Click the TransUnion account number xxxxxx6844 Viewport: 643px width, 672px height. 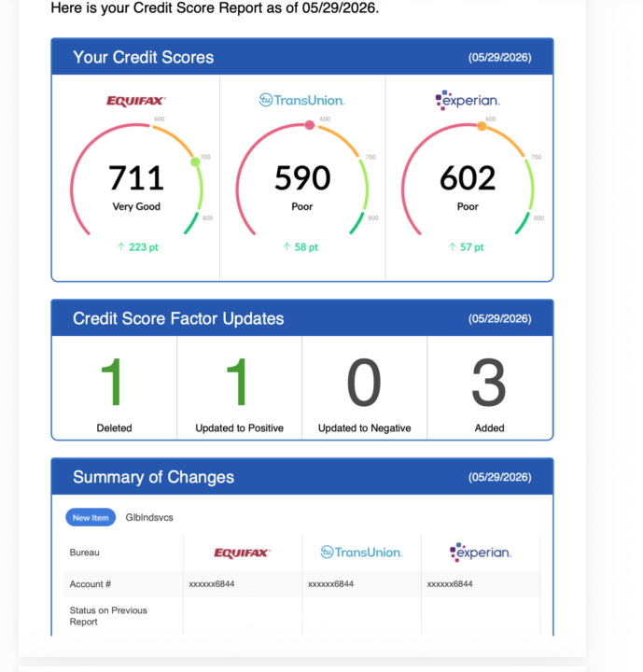[330, 584]
